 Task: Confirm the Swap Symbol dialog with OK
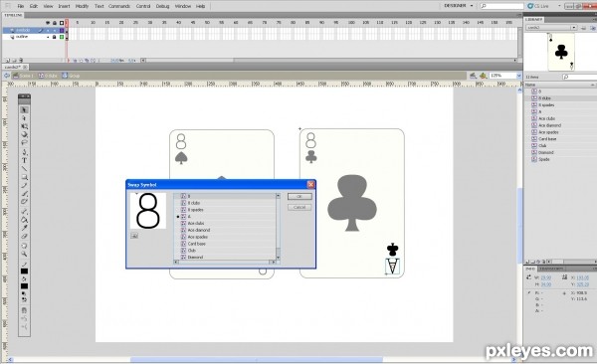(x=299, y=197)
